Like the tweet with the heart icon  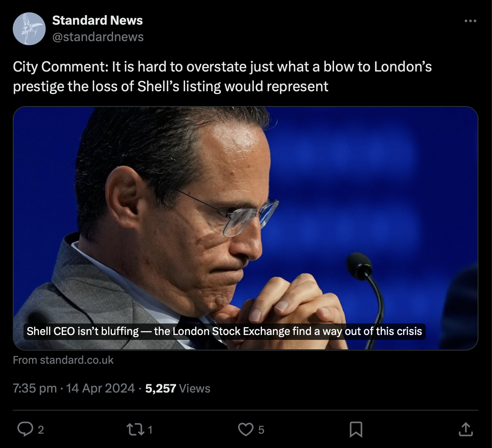click(x=246, y=430)
